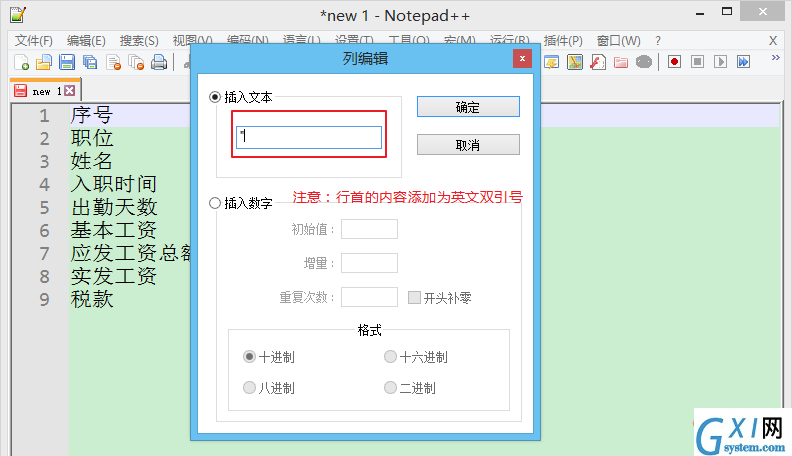
Task: Click line 3 text 姓名
Action: click(x=91, y=161)
